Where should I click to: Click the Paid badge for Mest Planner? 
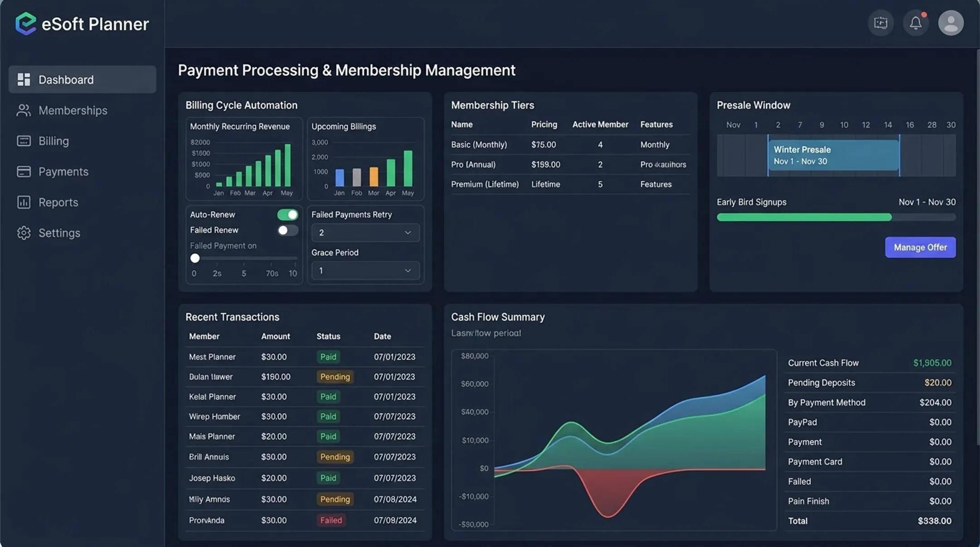[x=328, y=357]
